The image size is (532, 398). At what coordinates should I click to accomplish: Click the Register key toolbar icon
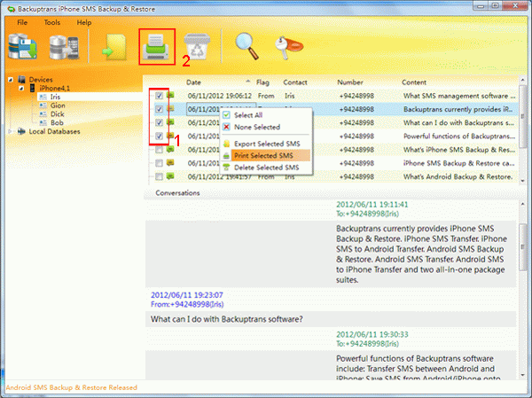[x=288, y=47]
